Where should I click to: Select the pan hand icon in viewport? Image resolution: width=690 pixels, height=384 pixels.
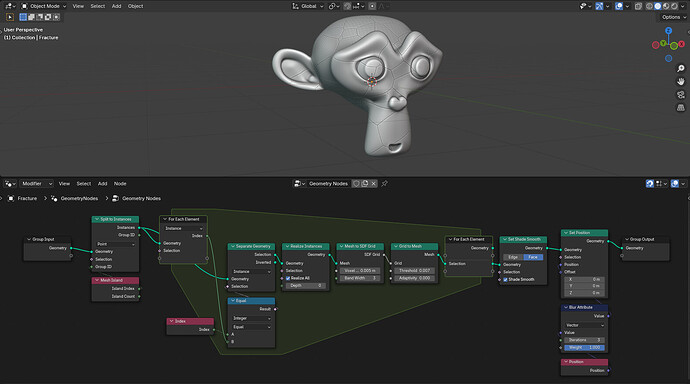(681, 82)
